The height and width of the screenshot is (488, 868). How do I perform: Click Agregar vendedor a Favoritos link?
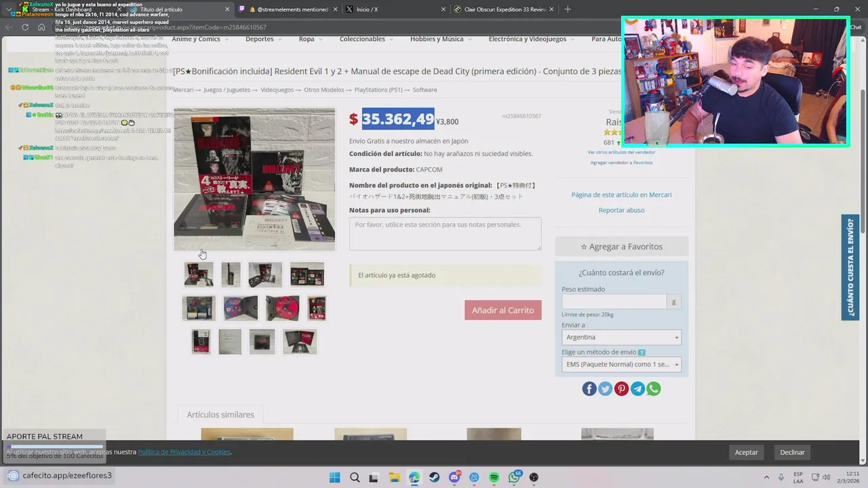click(621, 163)
